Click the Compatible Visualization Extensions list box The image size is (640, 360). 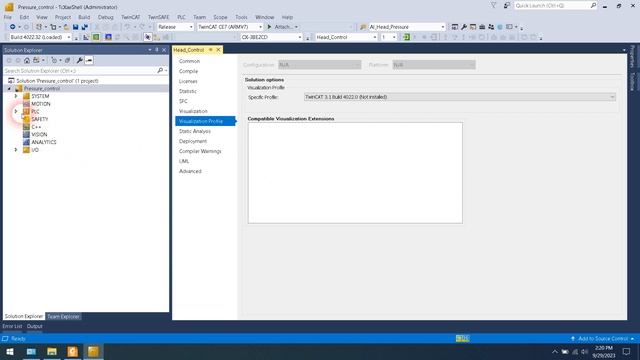coord(355,173)
